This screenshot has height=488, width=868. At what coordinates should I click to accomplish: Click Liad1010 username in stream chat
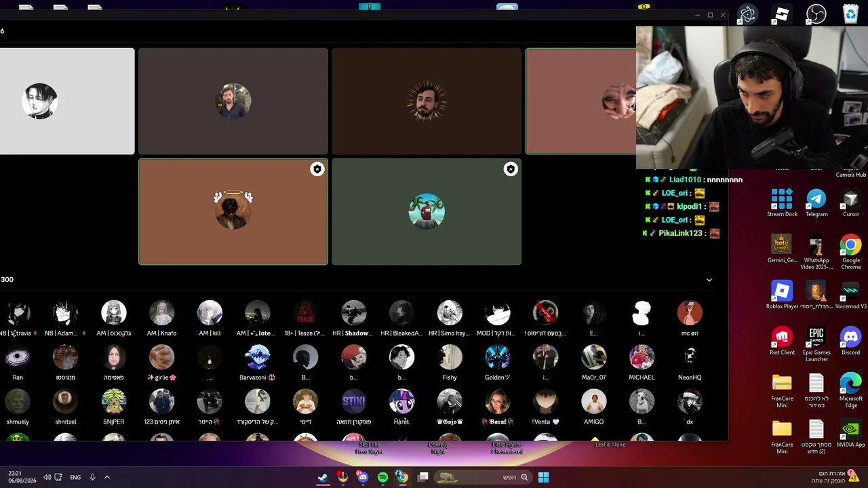[x=685, y=180]
